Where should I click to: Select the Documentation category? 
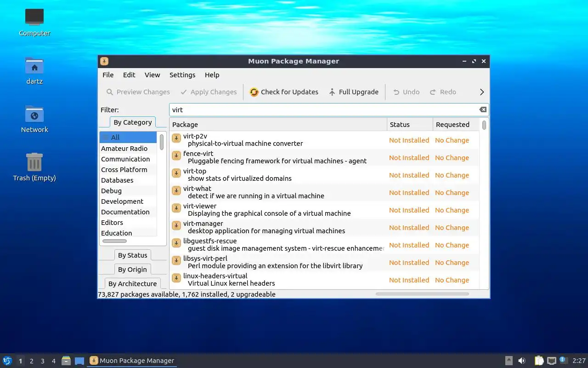pos(128,212)
